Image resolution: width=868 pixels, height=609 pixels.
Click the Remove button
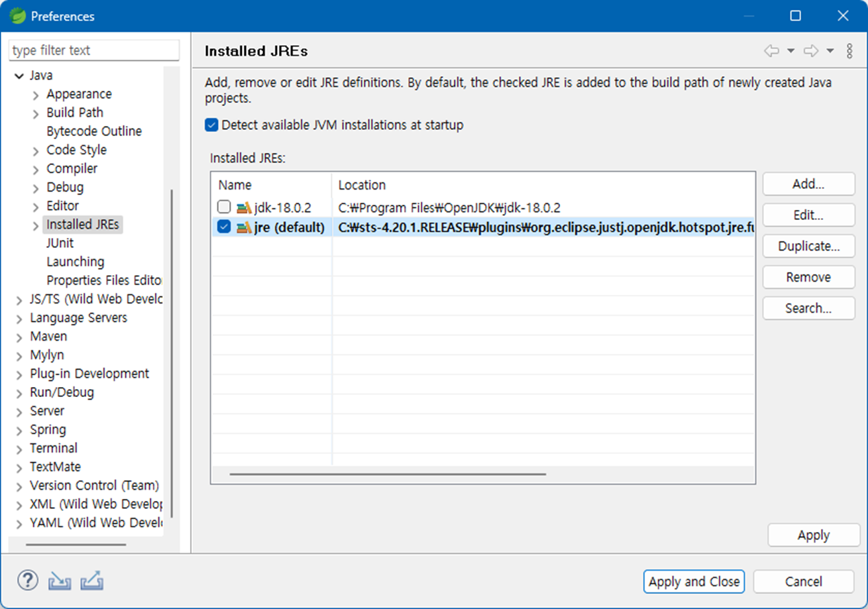(808, 277)
